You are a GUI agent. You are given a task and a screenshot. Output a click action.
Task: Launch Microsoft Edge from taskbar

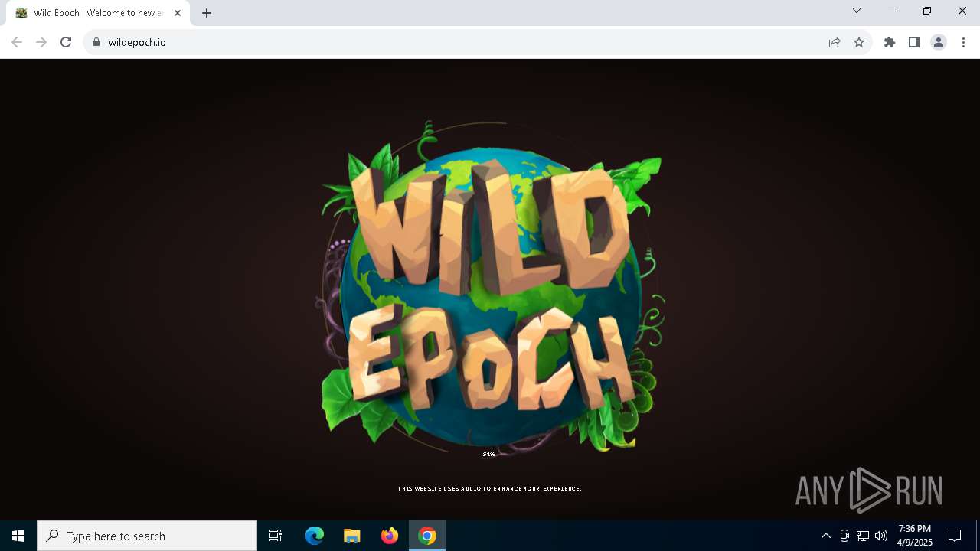[x=315, y=536]
